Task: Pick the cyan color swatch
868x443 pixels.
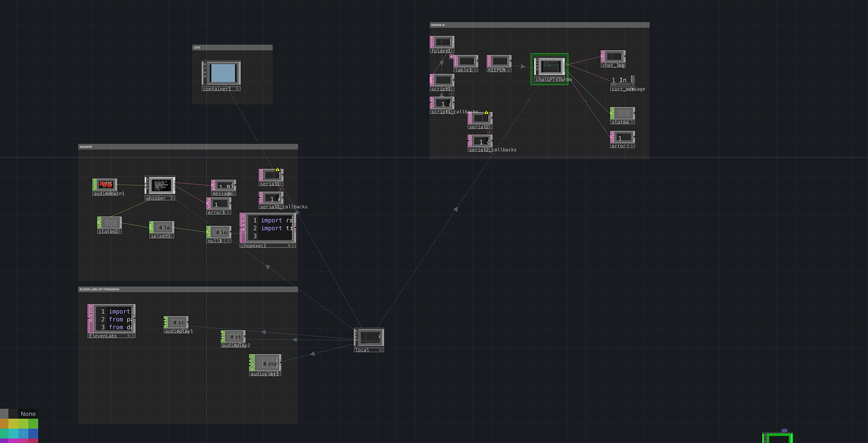Action: [14, 434]
